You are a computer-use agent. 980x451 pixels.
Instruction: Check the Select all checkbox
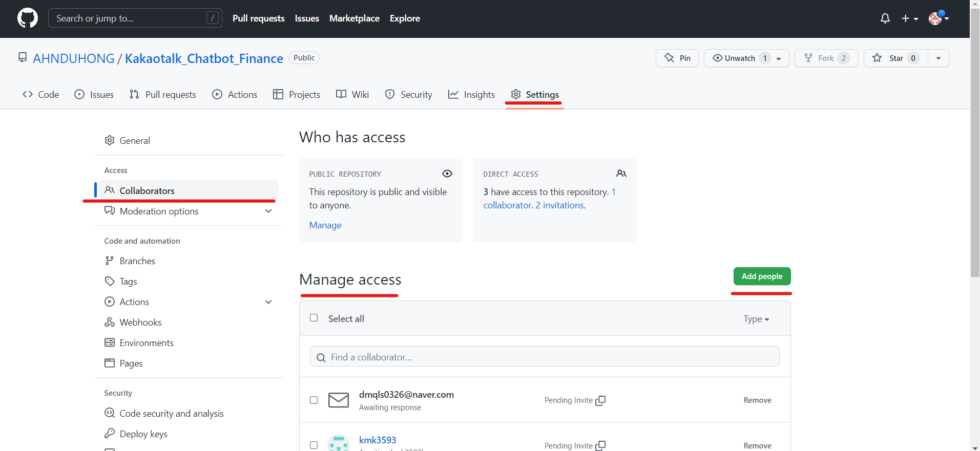(314, 318)
